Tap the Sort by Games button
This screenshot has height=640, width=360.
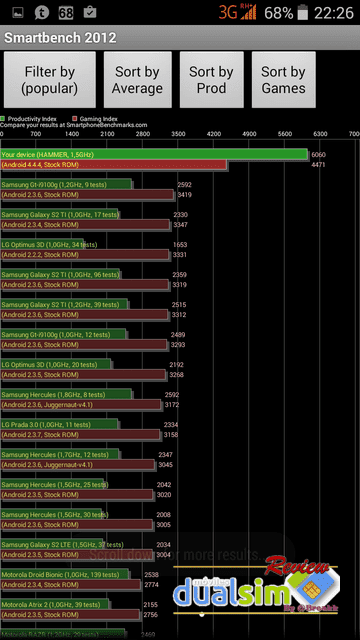tap(283, 80)
